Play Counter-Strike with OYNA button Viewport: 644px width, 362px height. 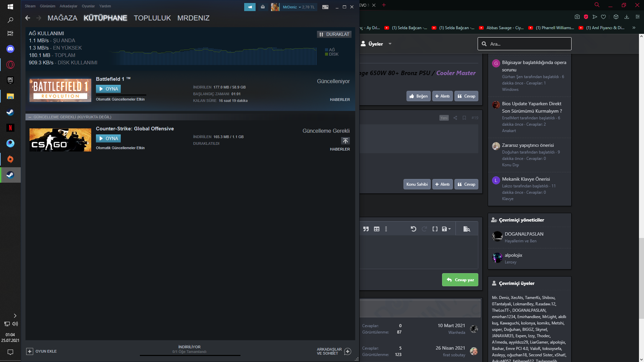[x=108, y=138]
